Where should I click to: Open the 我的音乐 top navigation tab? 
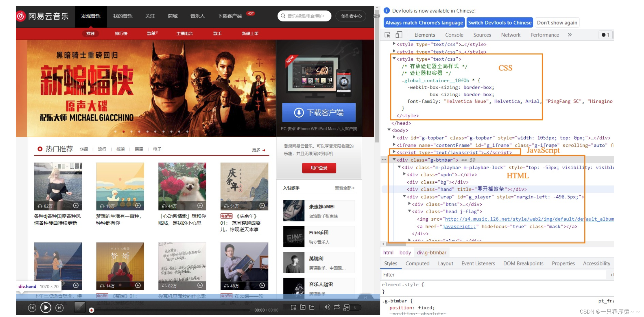[123, 16]
